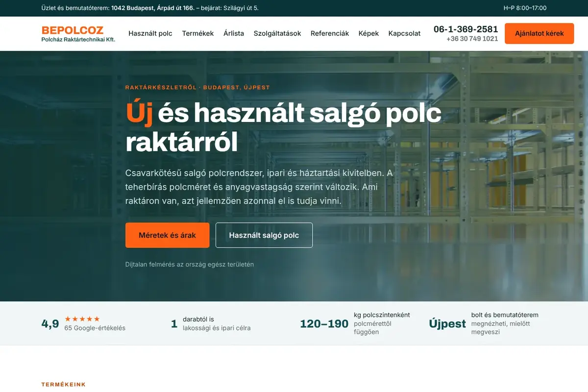Viewport: 588px width, 392px height.
Task: View the Képek page
Action: [x=368, y=33]
